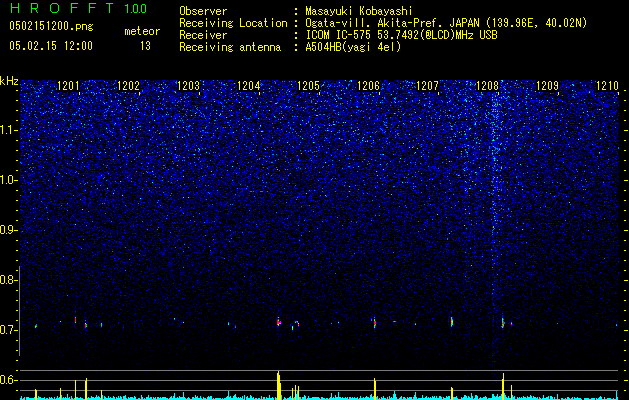Click the 1209 time marker

pyautogui.click(x=547, y=85)
